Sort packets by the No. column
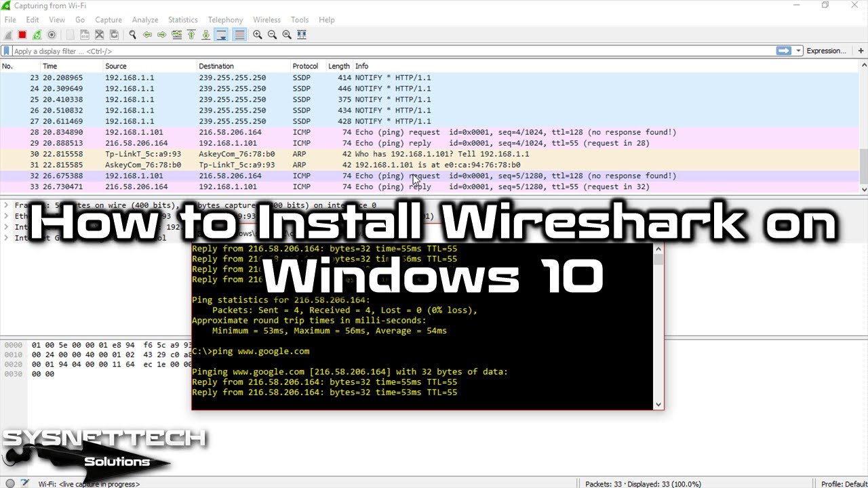 coord(20,66)
